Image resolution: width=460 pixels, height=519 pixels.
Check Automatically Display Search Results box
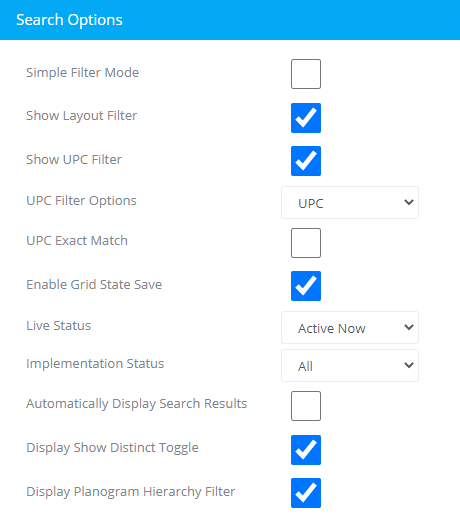pyautogui.click(x=306, y=406)
